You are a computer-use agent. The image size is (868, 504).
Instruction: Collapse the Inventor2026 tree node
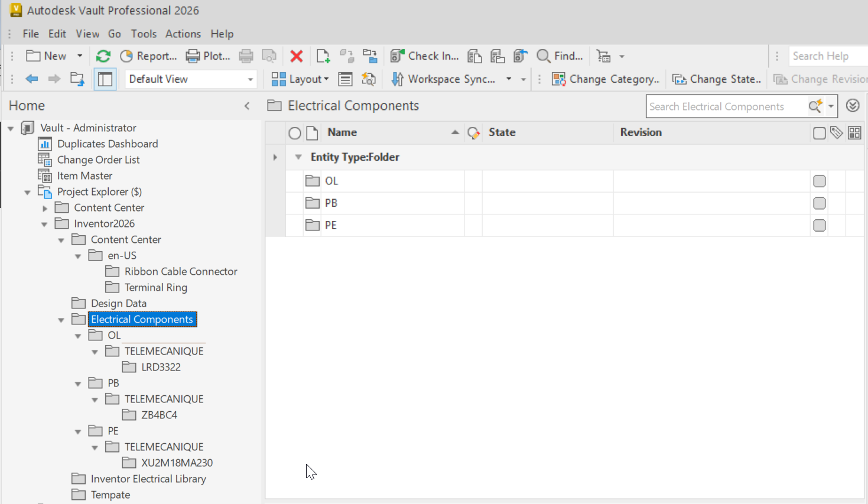[x=44, y=224]
